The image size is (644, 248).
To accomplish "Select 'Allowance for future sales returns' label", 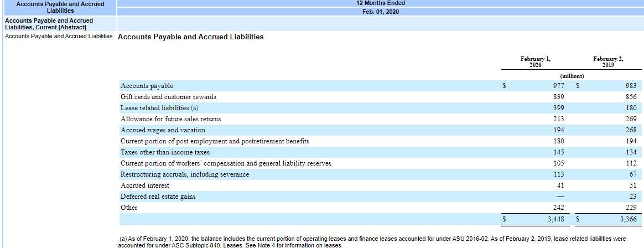I will point(170,119).
